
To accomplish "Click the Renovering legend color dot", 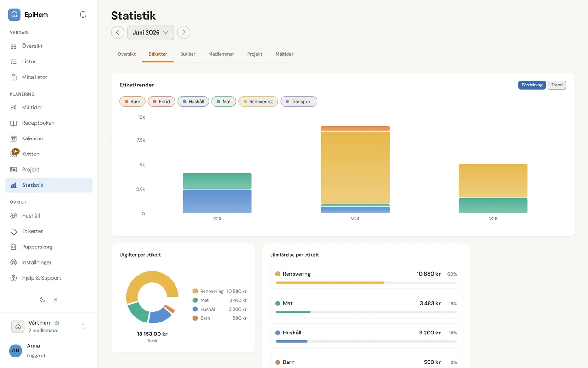I will pos(195,291).
